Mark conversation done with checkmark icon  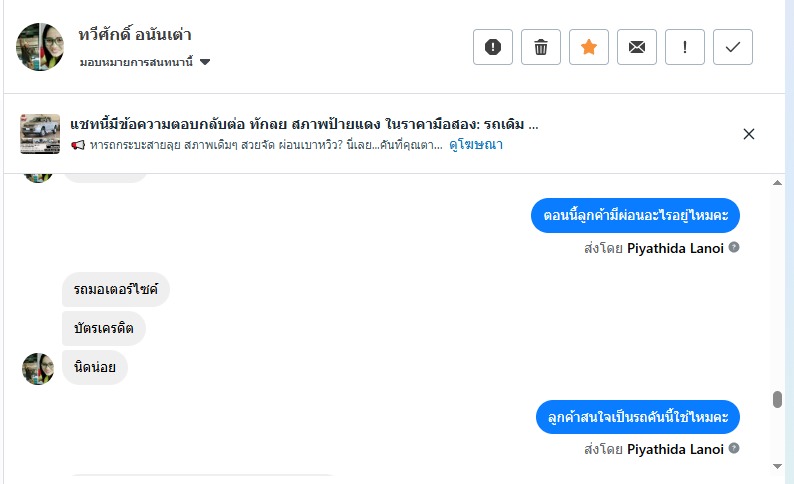point(733,47)
